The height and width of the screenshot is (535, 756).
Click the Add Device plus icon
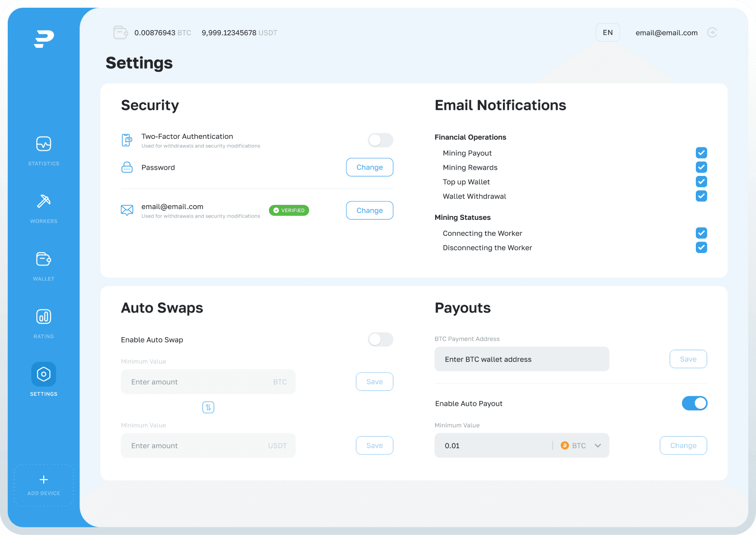pos(44,479)
